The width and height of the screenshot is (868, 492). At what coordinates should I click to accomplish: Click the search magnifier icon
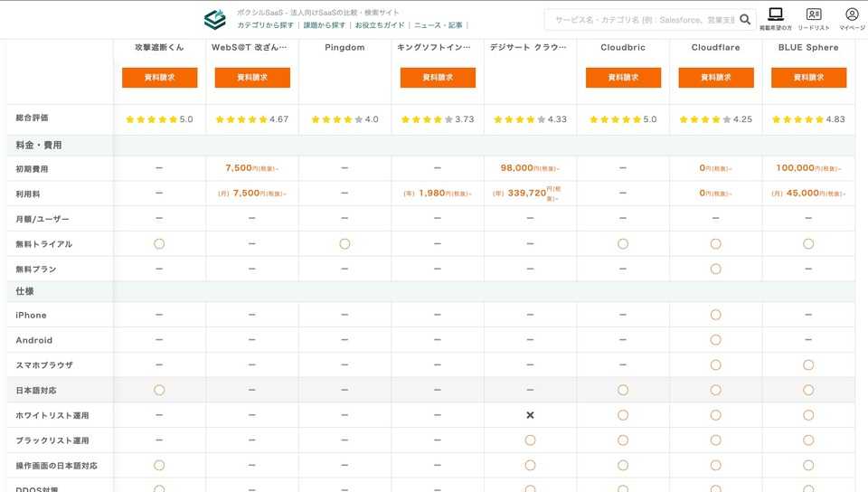(745, 19)
